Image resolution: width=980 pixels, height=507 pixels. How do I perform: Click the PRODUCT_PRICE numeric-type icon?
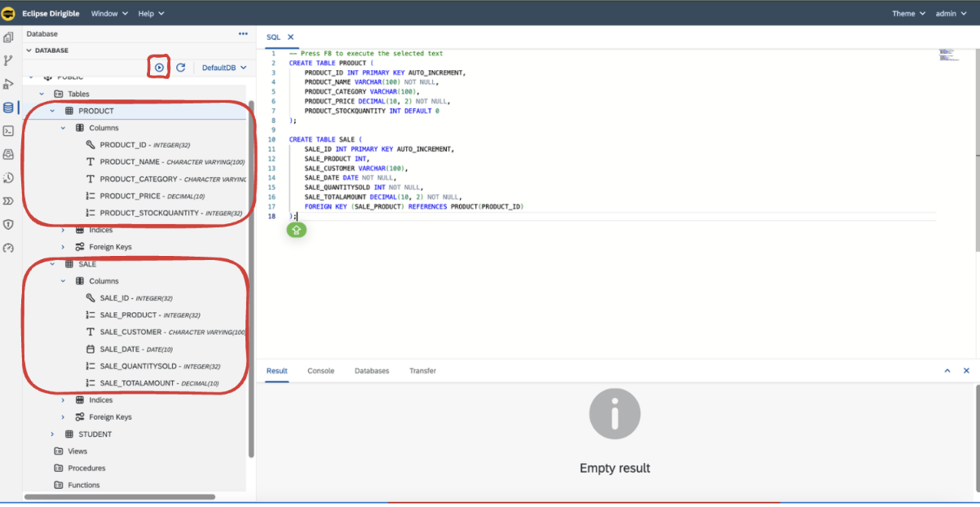point(90,196)
